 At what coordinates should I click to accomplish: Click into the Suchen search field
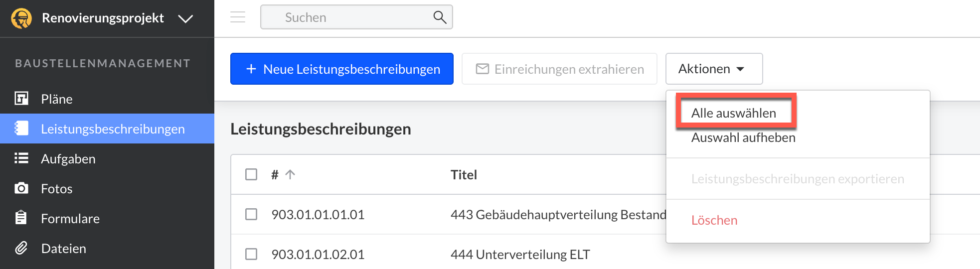(x=349, y=17)
